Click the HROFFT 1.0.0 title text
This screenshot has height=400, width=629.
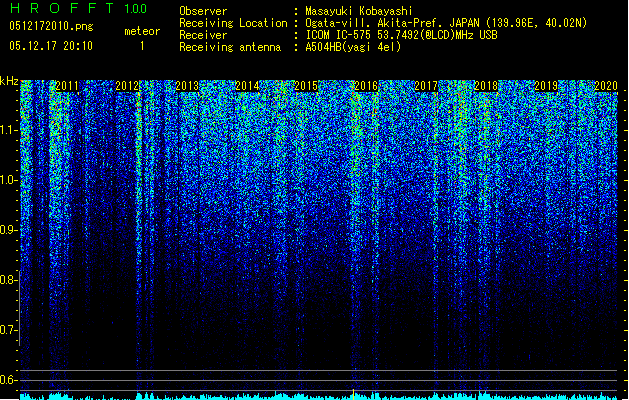tap(78, 8)
